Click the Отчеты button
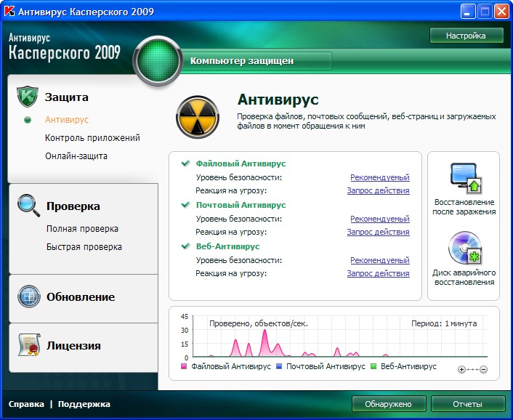 [468, 404]
